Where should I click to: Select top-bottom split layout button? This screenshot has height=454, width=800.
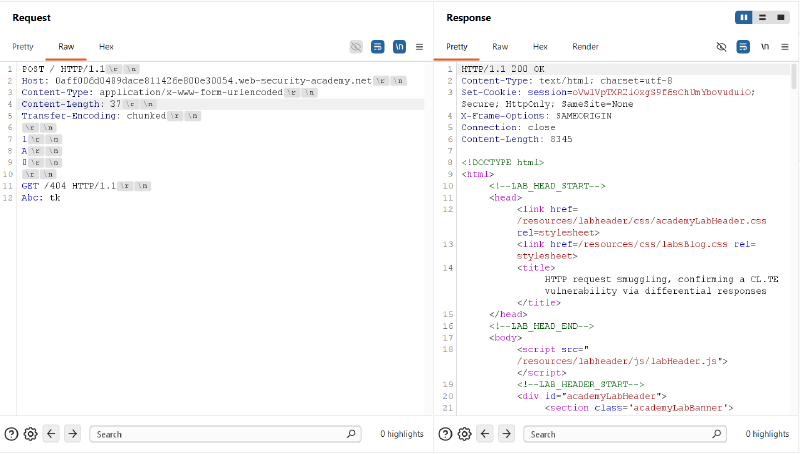click(x=762, y=17)
